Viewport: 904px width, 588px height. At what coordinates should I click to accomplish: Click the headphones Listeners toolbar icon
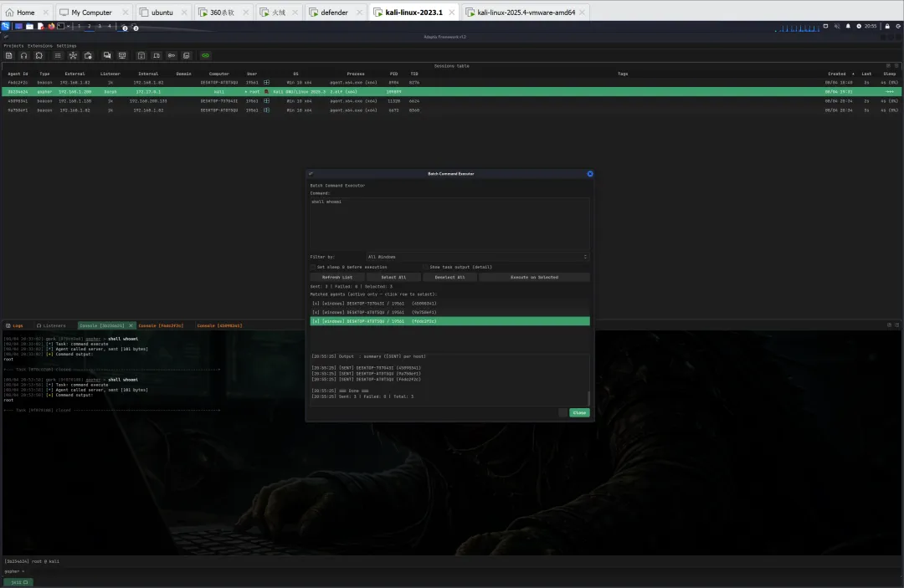(x=23, y=55)
